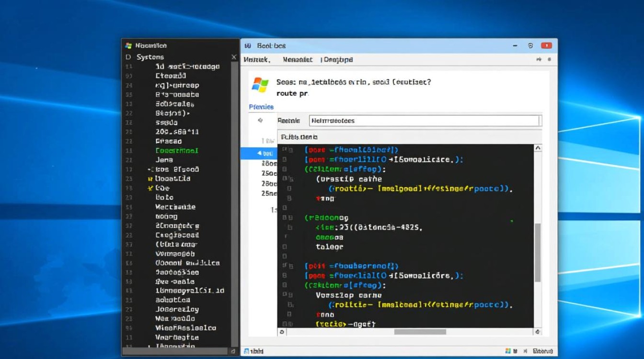Expand the Systons tree header
This screenshot has height=359, width=644.
pyautogui.click(x=128, y=57)
